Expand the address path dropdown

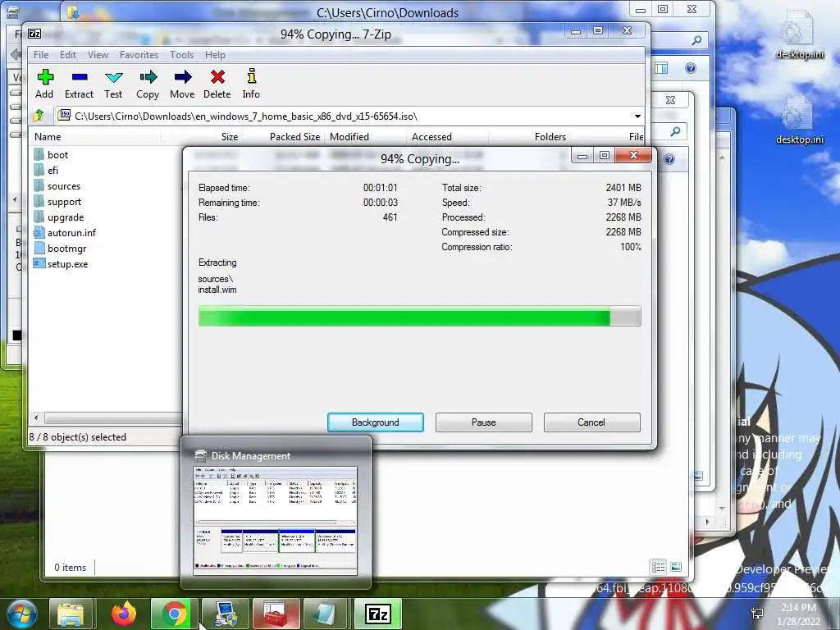pos(637,116)
